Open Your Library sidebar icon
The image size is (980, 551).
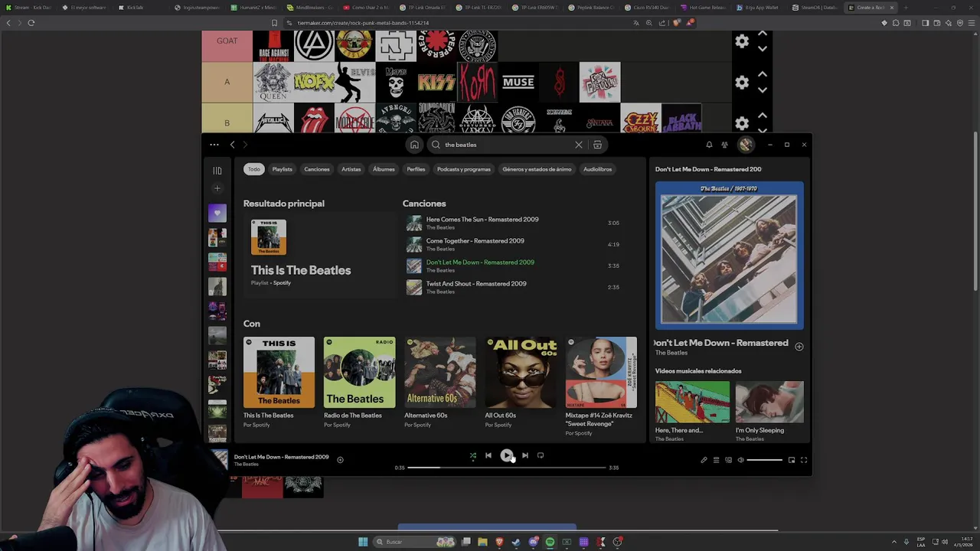coord(217,171)
